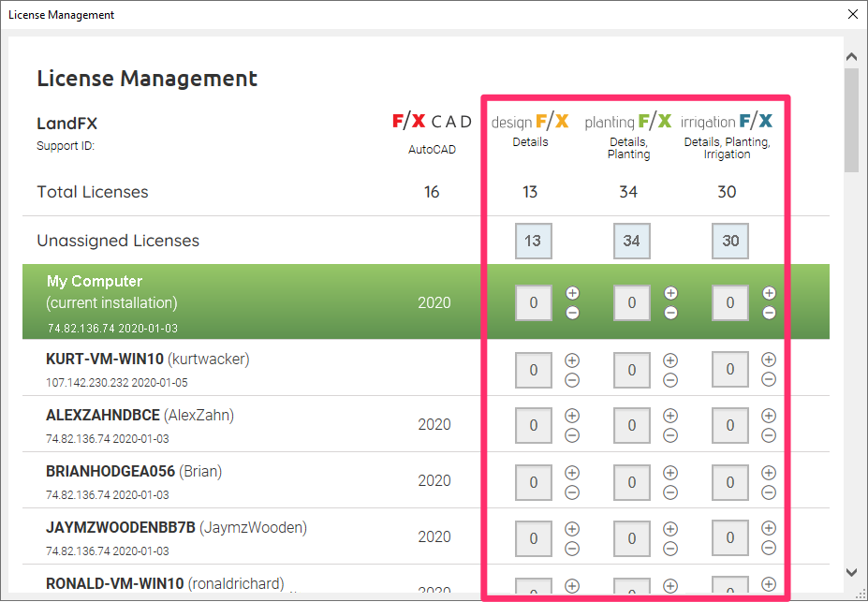Image resolution: width=868 pixels, height=602 pixels.
Task: Add an Irrigation F/X license to My Computer
Action: click(x=769, y=293)
